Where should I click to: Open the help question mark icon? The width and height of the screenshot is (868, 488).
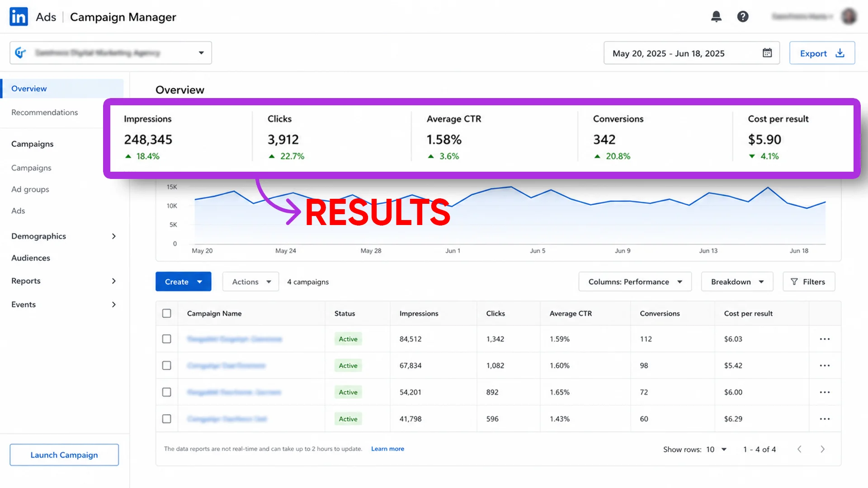point(743,17)
